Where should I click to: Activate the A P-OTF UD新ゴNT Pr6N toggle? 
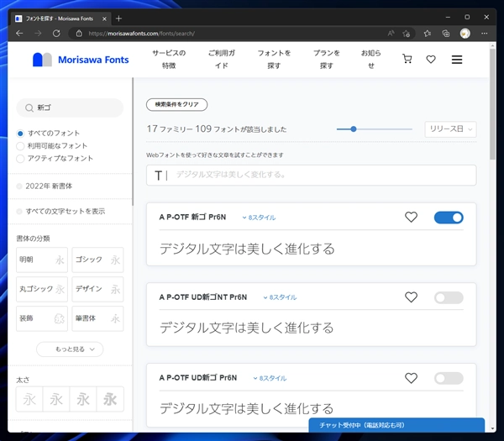pyautogui.click(x=449, y=297)
